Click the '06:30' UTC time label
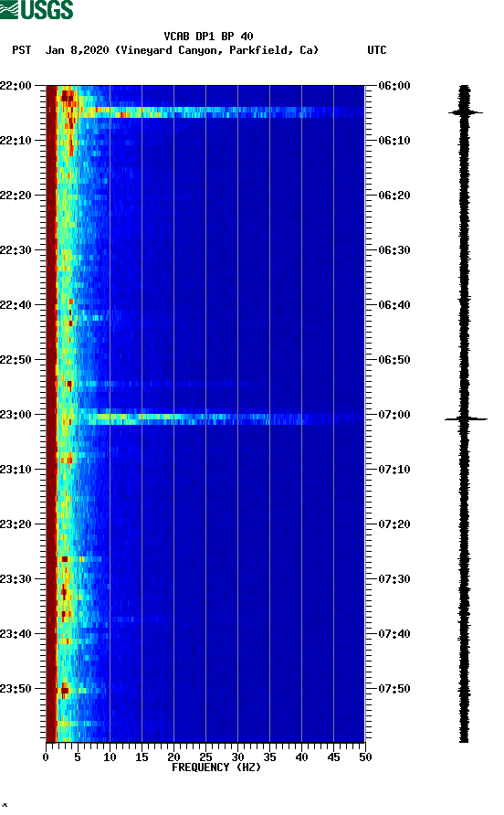The image size is (504, 815). [394, 250]
